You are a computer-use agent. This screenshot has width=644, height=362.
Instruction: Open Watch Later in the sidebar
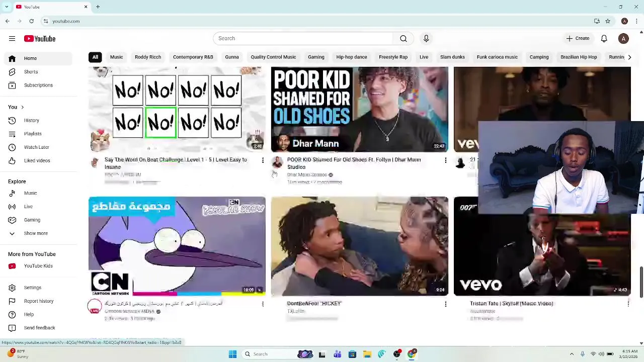coord(39,147)
